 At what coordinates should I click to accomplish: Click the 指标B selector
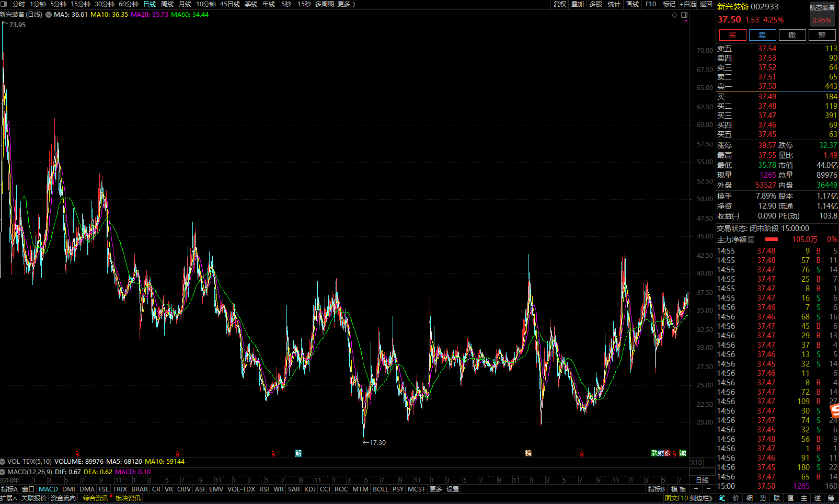pos(657,489)
